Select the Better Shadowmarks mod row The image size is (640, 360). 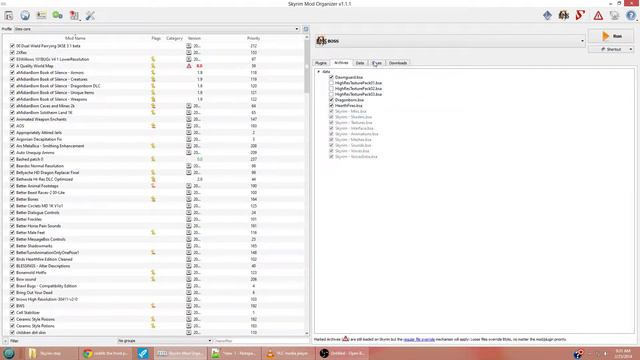click(154, 246)
